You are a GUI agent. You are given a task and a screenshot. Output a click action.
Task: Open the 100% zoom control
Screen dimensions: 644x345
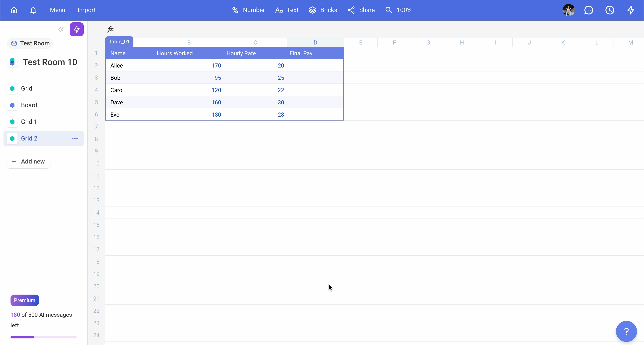tap(398, 10)
